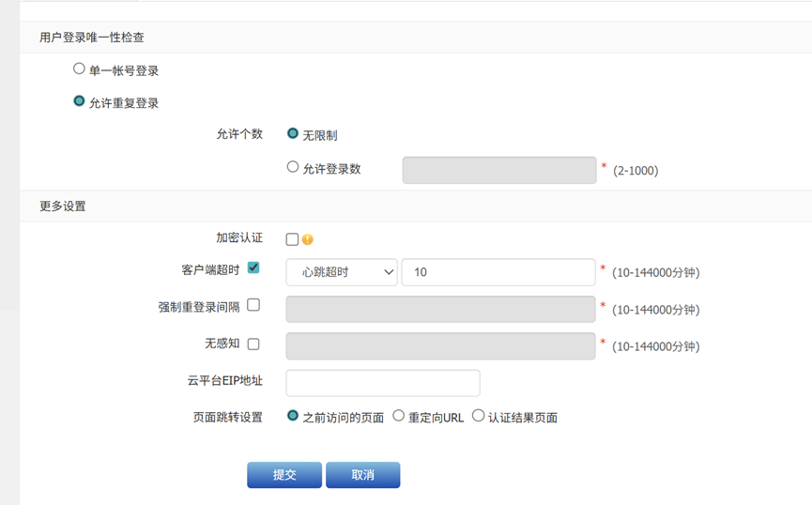This screenshot has width=812, height=505.
Task: Enable the 无感知 checkbox
Action: coord(253,344)
